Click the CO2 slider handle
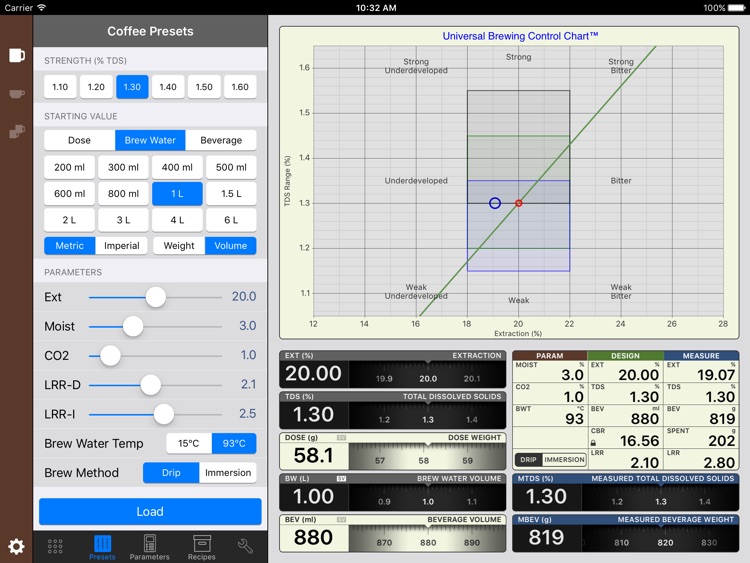 (110, 356)
